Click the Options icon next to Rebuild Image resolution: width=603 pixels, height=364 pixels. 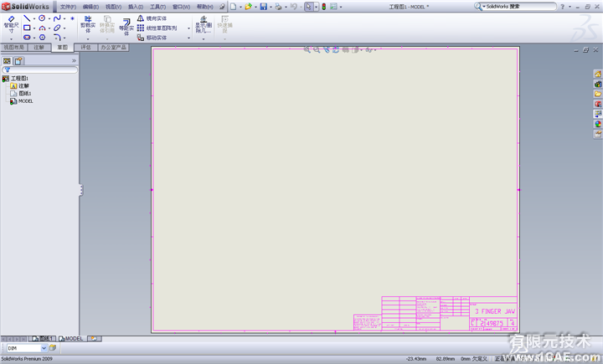(x=333, y=7)
